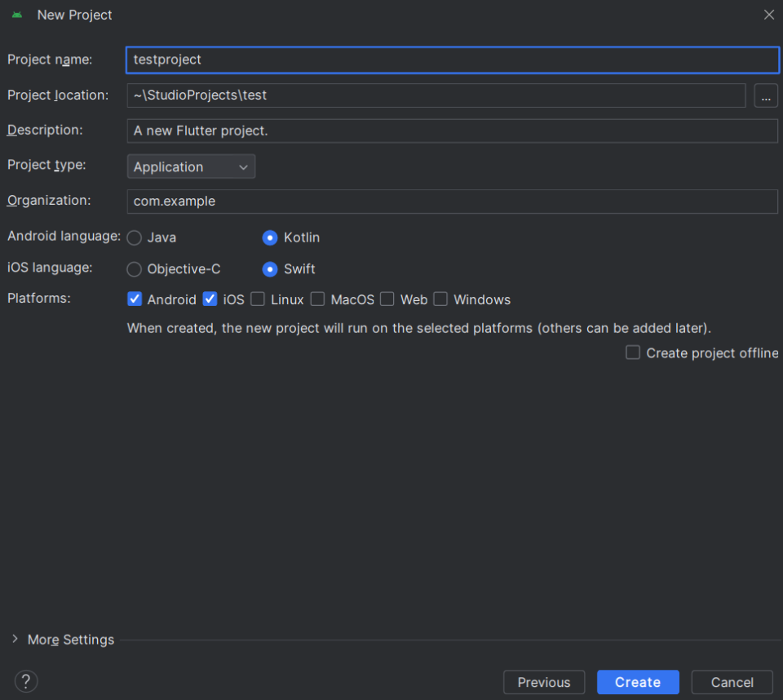Screen dimensions: 783x700
Task: Open the help question mark icon
Action: pos(25,680)
